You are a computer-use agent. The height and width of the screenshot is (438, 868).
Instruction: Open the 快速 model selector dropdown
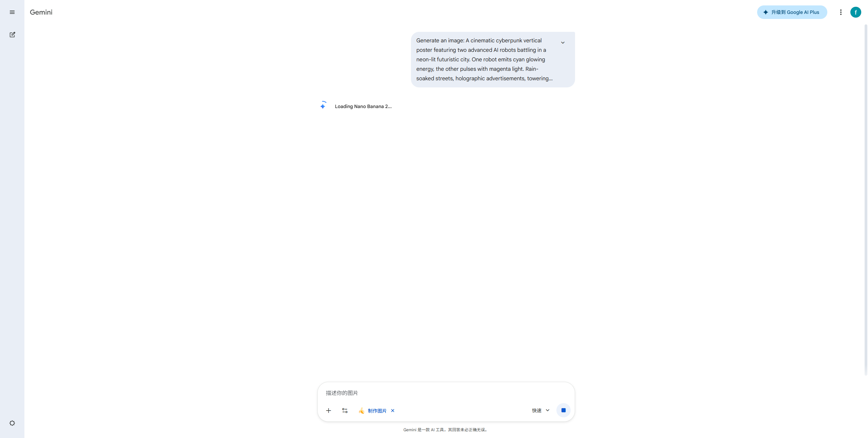541,411
